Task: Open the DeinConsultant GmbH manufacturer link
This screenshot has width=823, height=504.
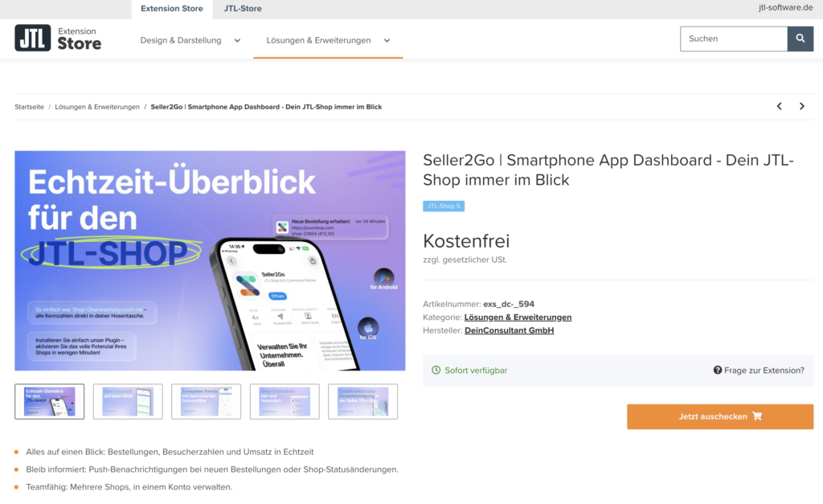Action: point(509,330)
